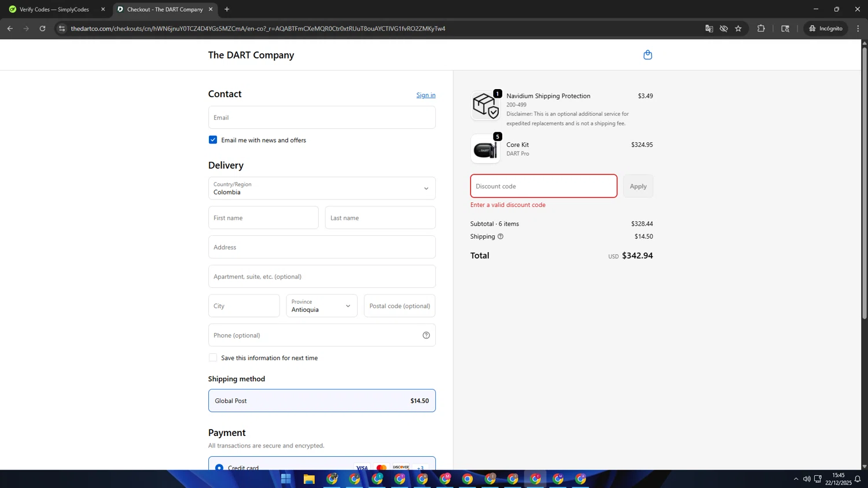The height and width of the screenshot is (488, 868).
Task: Open volume control in system tray
Action: pyautogui.click(x=807, y=479)
